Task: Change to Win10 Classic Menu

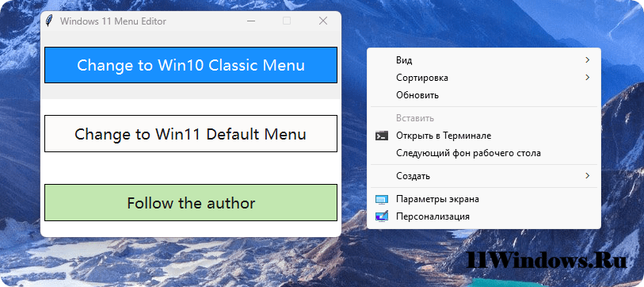Action: 191,65
